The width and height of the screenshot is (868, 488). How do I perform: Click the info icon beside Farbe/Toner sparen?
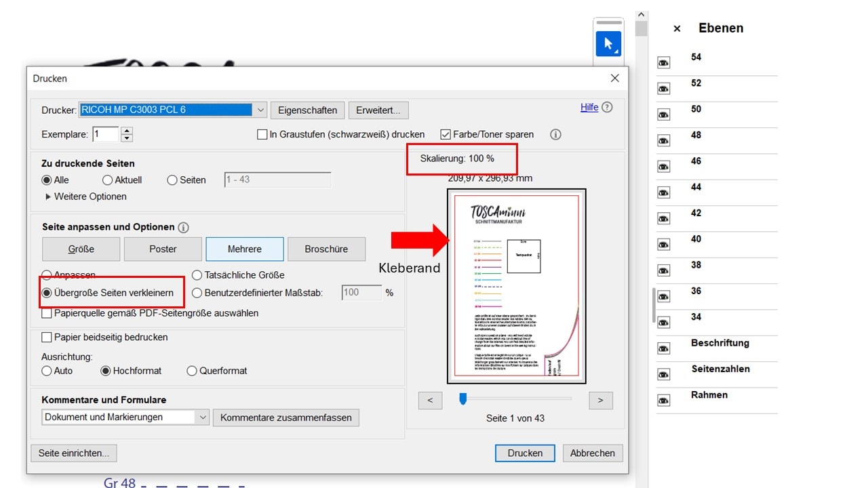(x=555, y=134)
